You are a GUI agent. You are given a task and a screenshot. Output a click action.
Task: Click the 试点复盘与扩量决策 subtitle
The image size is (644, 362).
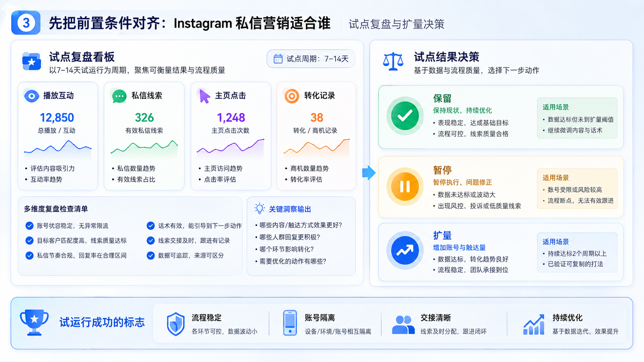[x=396, y=24]
